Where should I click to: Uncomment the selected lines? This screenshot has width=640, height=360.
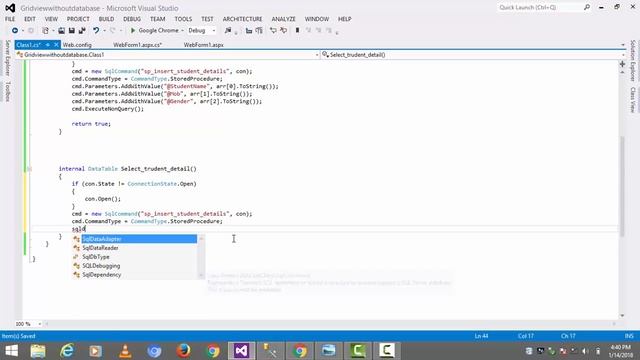[x=283, y=31]
